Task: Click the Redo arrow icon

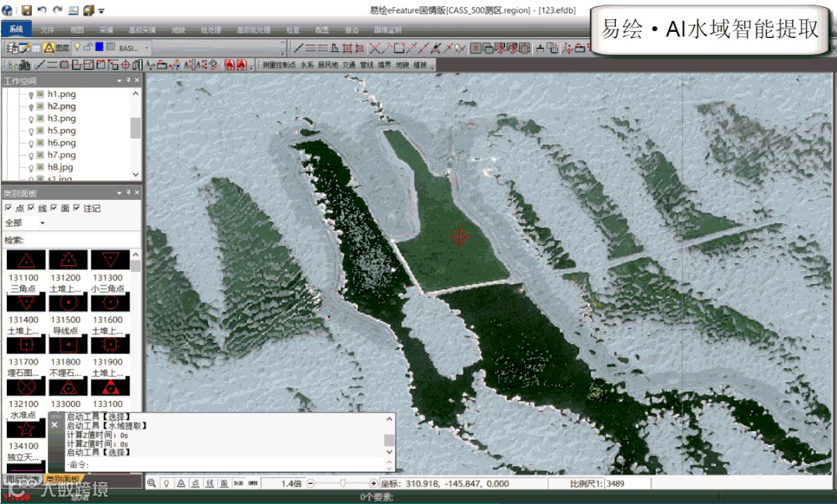Action: click(x=57, y=9)
